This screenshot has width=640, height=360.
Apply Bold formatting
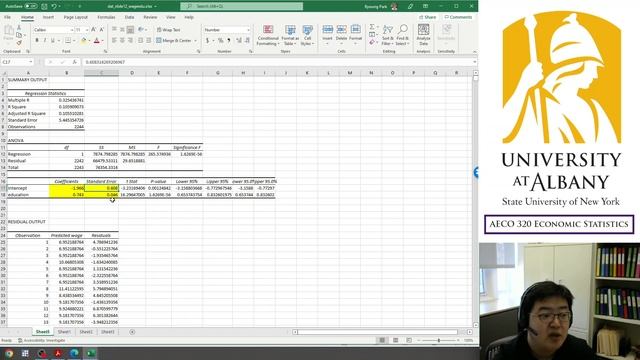tap(37, 40)
